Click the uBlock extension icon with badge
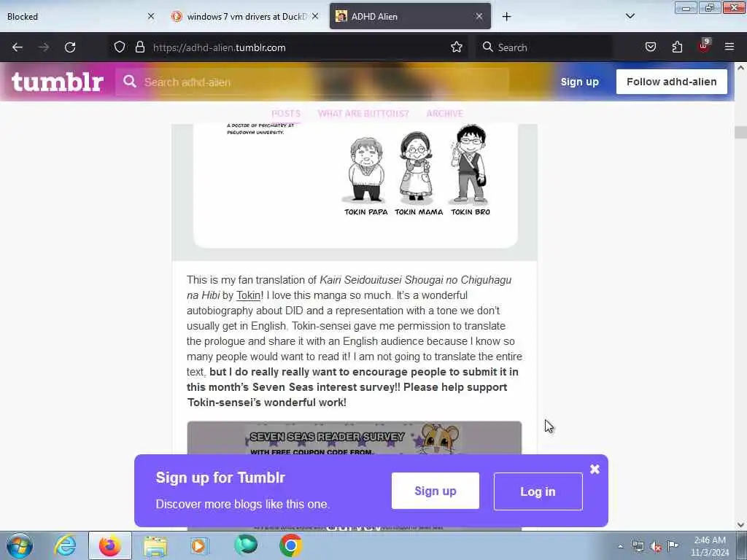This screenshot has width=747, height=560. [x=704, y=46]
